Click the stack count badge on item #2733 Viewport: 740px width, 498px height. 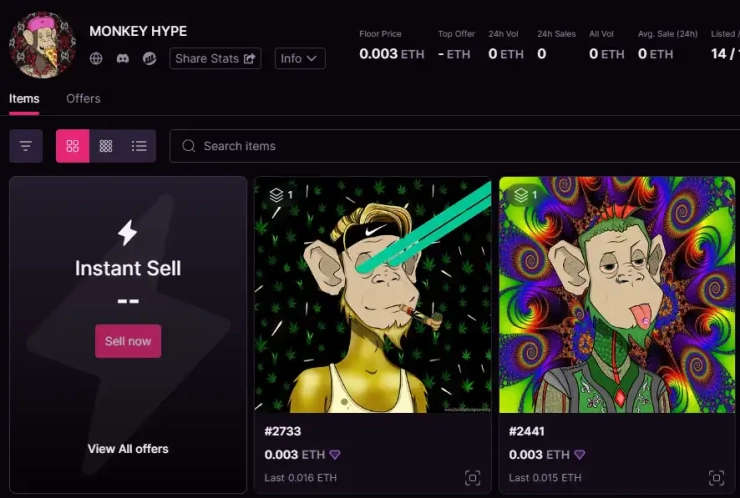coord(281,195)
